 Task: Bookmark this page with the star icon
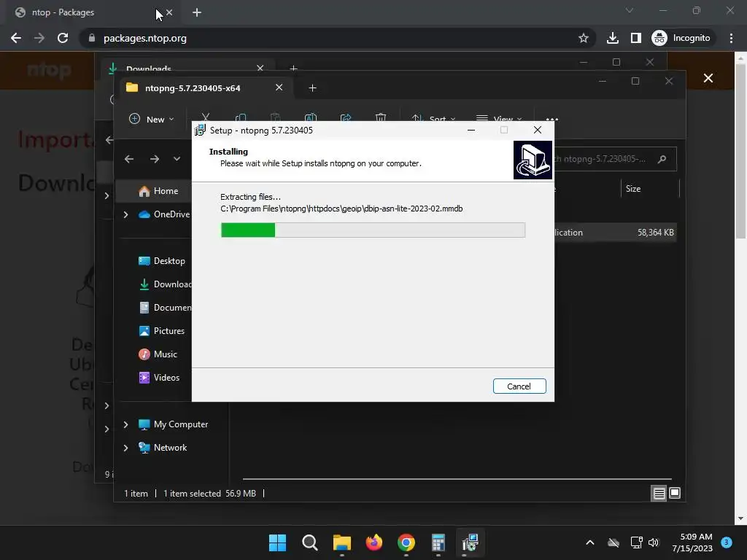(x=583, y=38)
